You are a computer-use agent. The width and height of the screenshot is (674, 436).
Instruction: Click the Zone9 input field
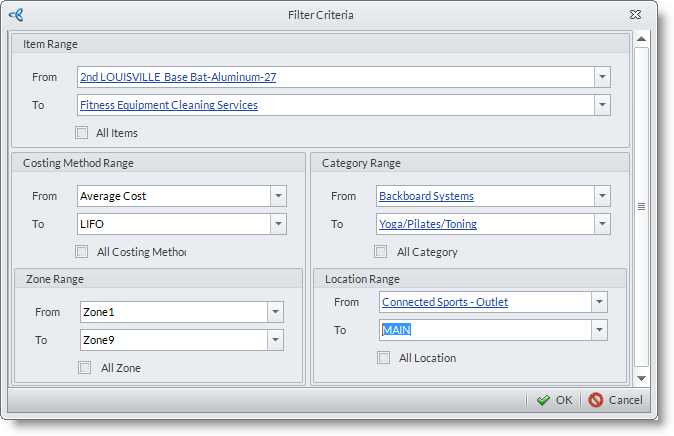pos(172,340)
